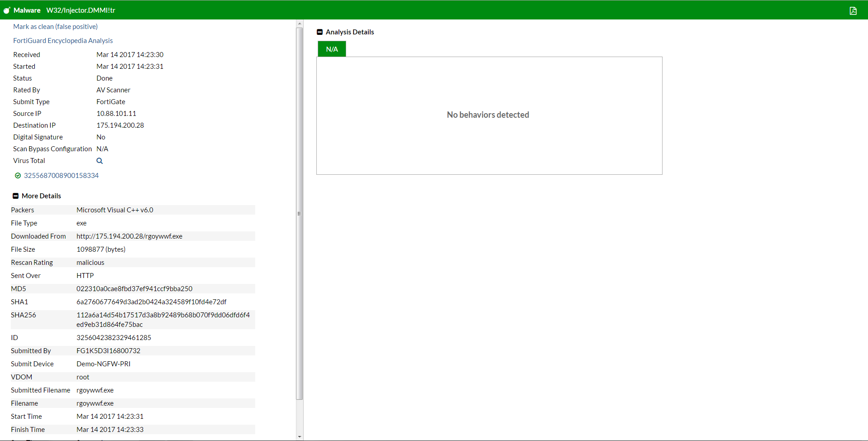868x441 pixels.
Task: Click the PDF export icon in header
Action: 853,10
